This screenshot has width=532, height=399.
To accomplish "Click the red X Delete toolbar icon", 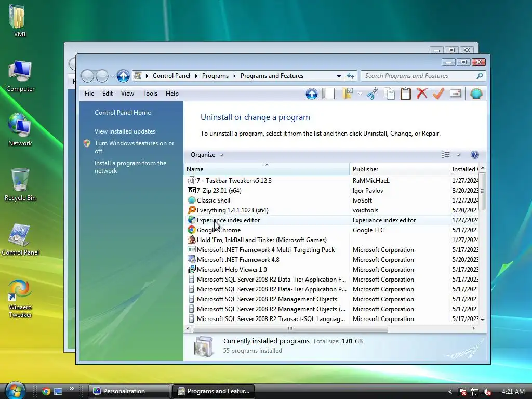I will 422,94.
